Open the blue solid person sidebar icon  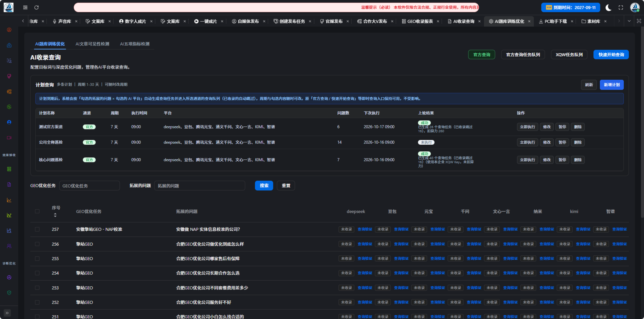pos(9,122)
